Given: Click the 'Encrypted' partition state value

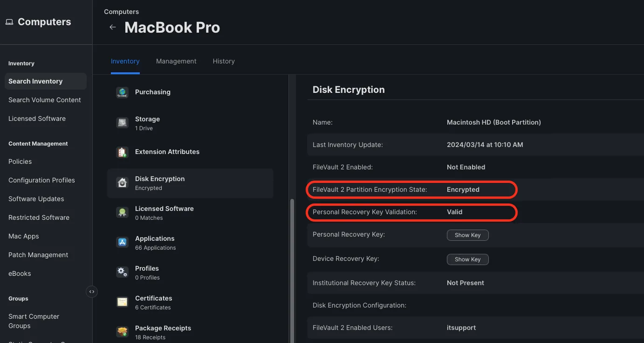Looking at the screenshot, I should pyautogui.click(x=463, y=189).
